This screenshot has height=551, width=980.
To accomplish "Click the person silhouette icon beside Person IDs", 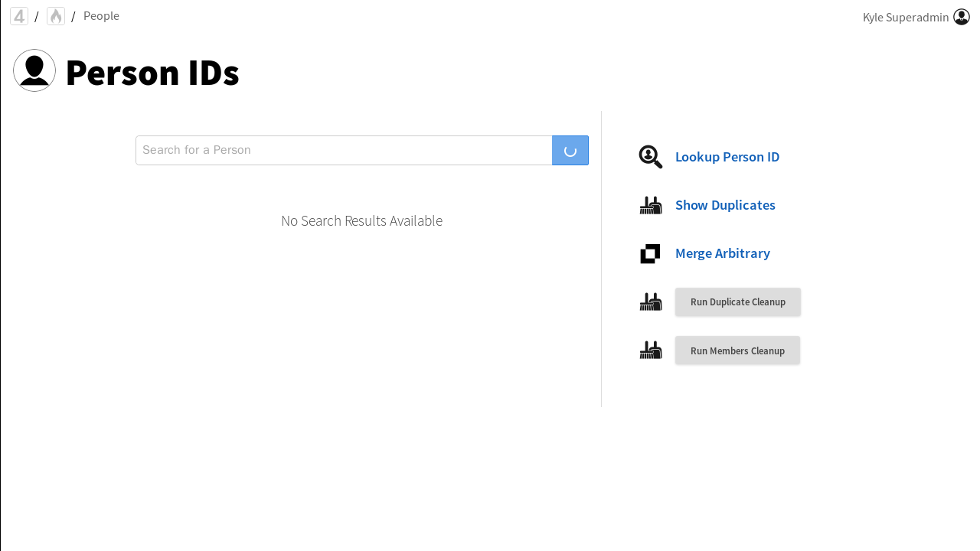I will click(x=34, y=70).
